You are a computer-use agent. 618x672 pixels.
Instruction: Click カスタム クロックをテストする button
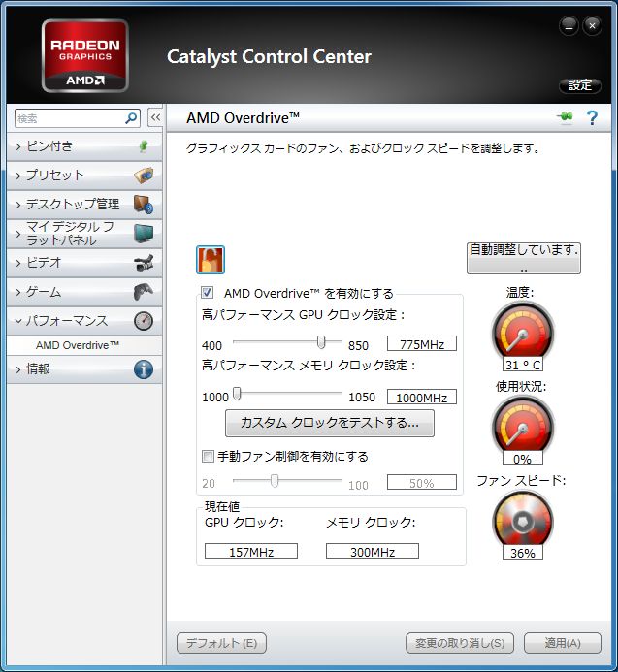(329, 423)
